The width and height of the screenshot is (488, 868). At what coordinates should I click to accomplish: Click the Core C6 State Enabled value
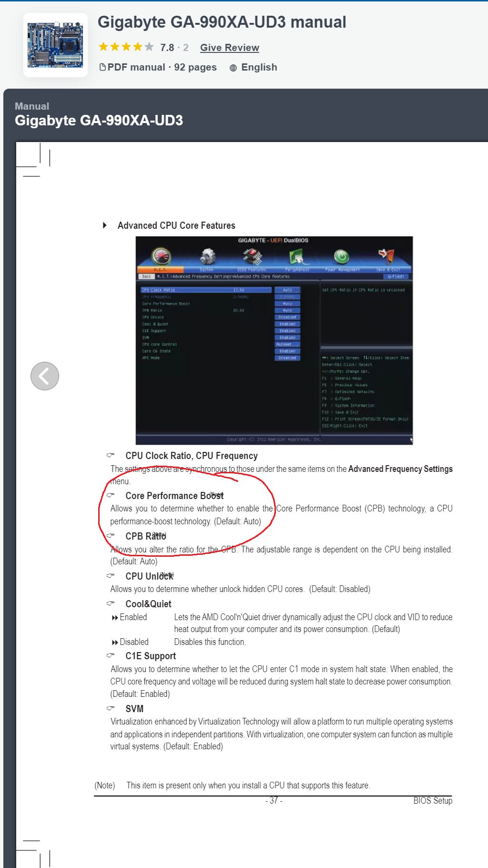pos(287,351)
